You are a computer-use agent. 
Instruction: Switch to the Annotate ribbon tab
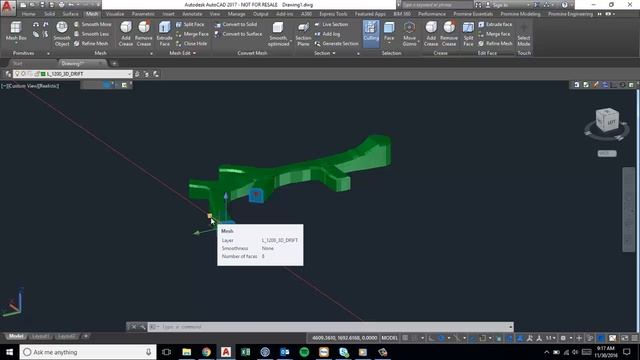tap(192, 14)
